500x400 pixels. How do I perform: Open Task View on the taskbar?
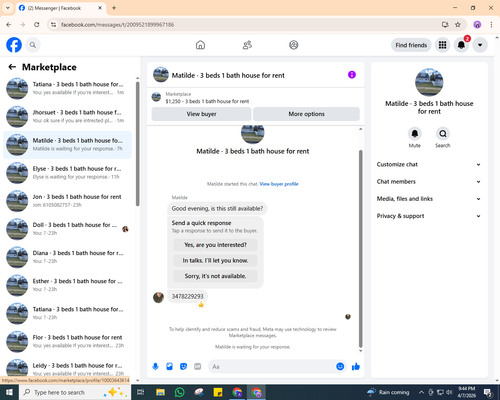(141, 392)
